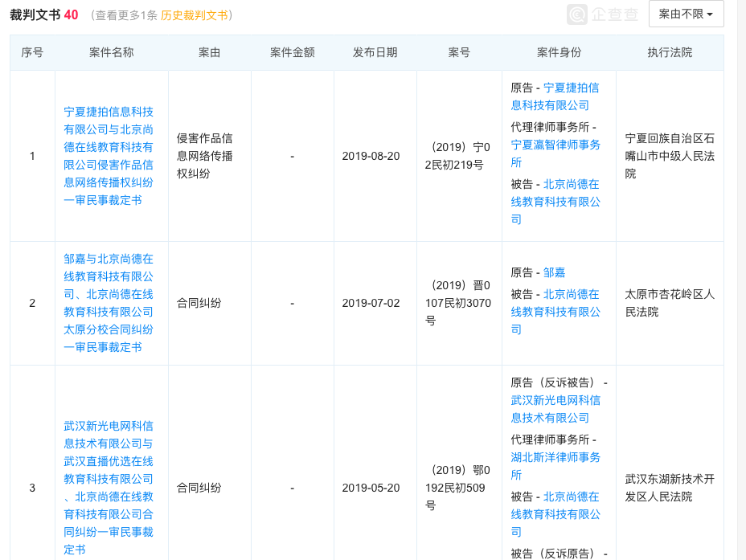Select the 序号 column header
The height and width of the screenshot is (560, 746).
point(32,52)
